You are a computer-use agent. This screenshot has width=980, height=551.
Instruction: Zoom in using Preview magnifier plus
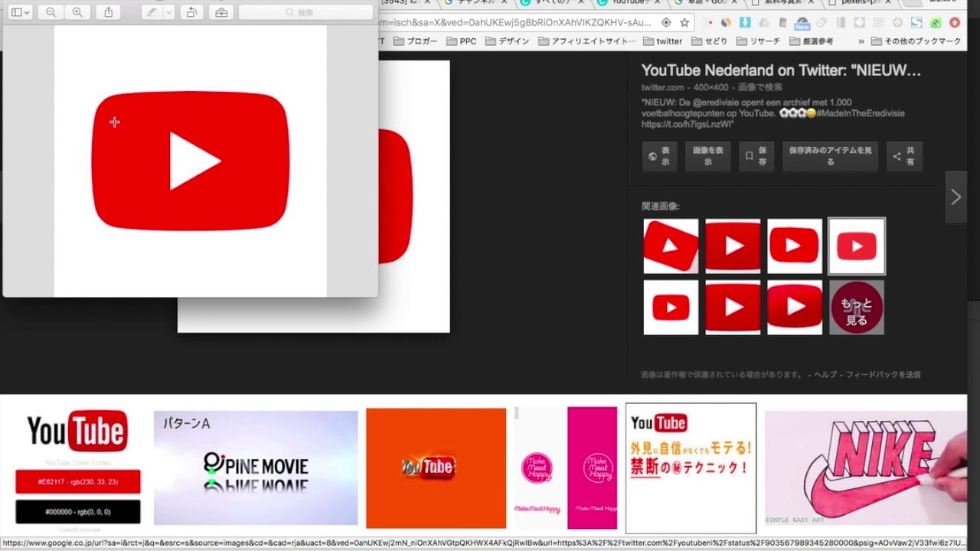pos(77,12)
